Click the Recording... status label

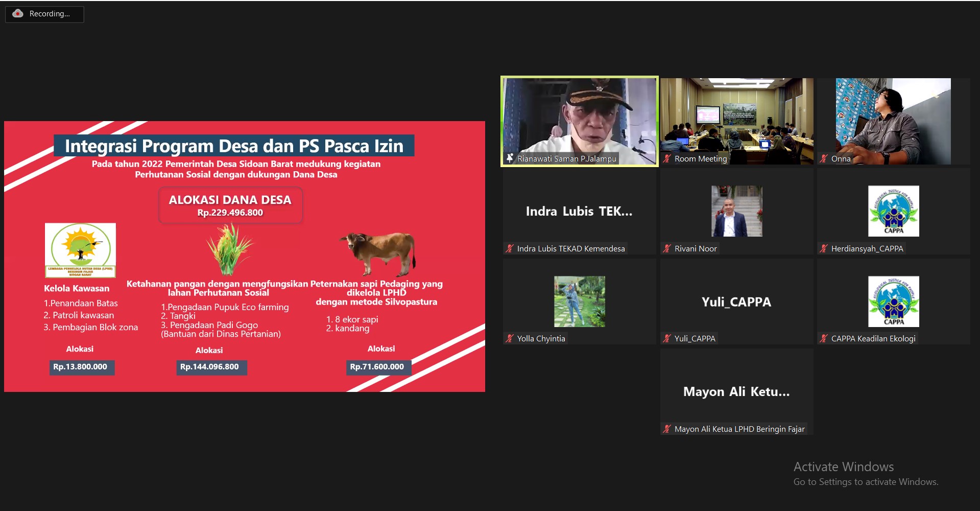pos(50,14)
